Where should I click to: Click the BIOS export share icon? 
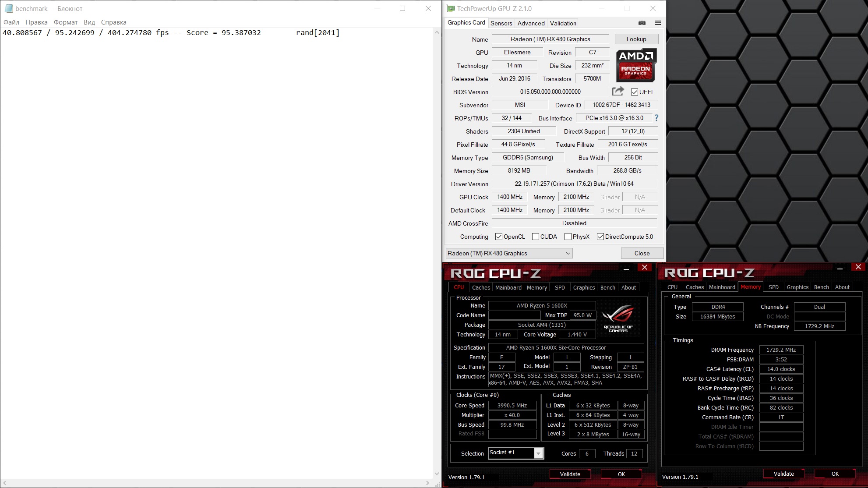point(618,91)
